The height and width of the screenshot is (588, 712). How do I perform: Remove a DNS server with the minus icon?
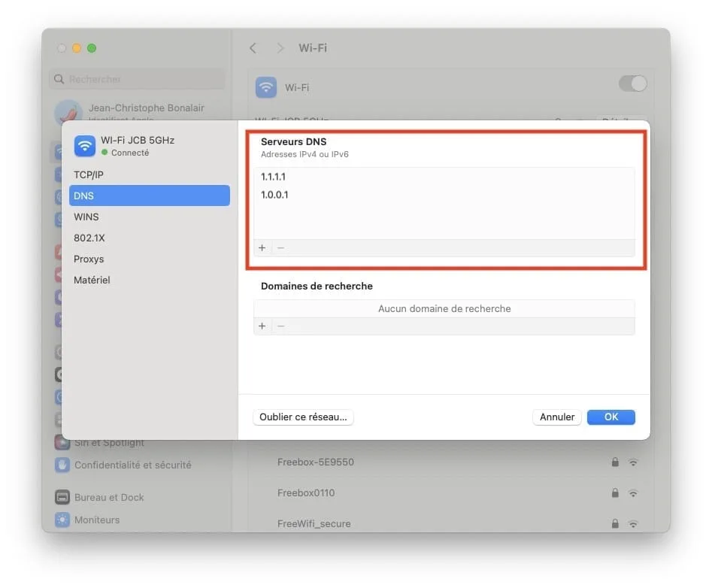[x=280, y=247]
